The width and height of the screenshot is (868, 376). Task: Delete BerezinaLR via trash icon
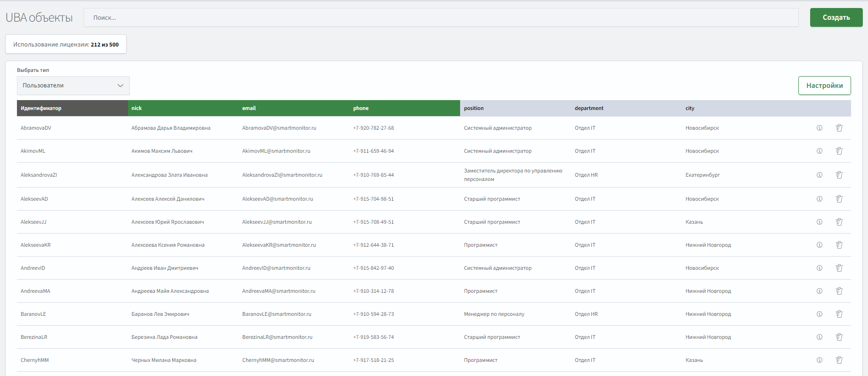click(839, 337)
